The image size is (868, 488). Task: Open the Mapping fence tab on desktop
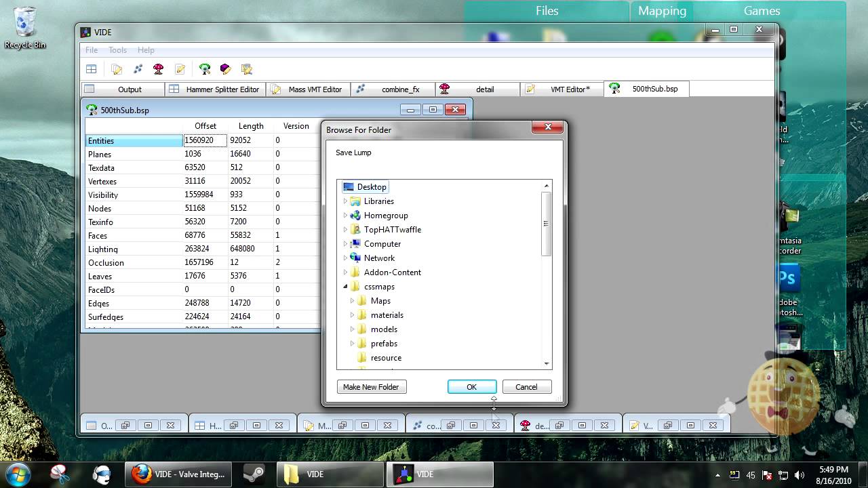pos(662,11)
